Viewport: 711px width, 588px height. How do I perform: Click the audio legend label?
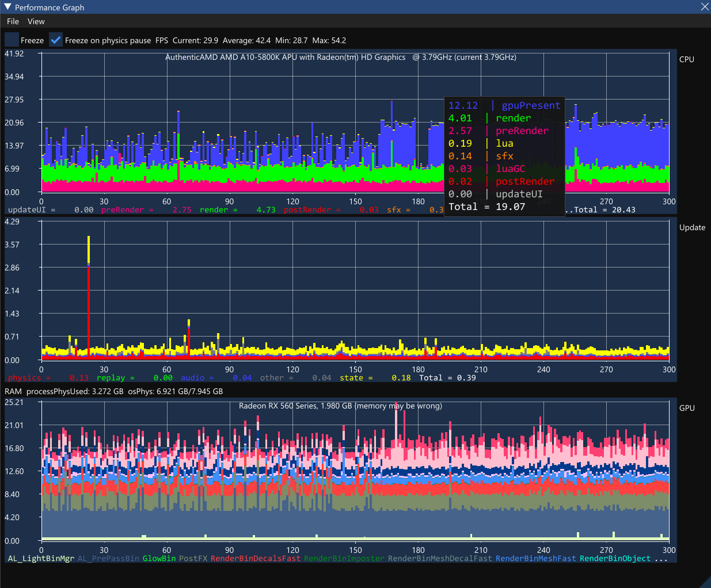[192, 378]
